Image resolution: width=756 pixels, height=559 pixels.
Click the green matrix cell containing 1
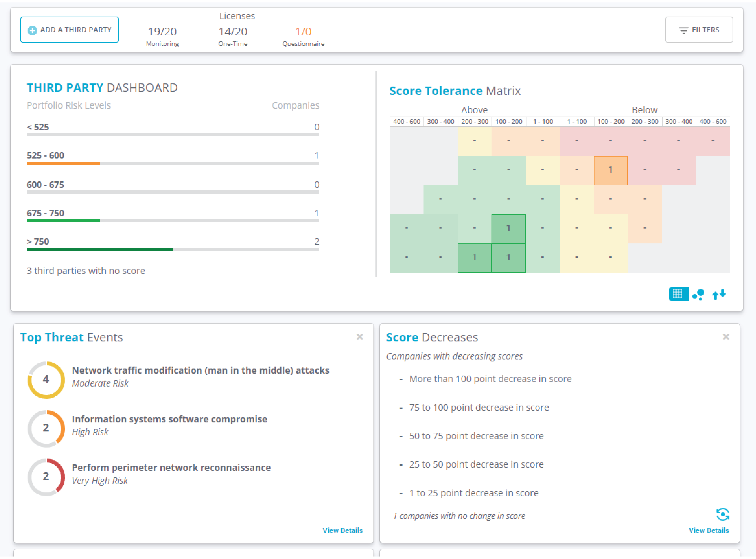coord(509,229)
